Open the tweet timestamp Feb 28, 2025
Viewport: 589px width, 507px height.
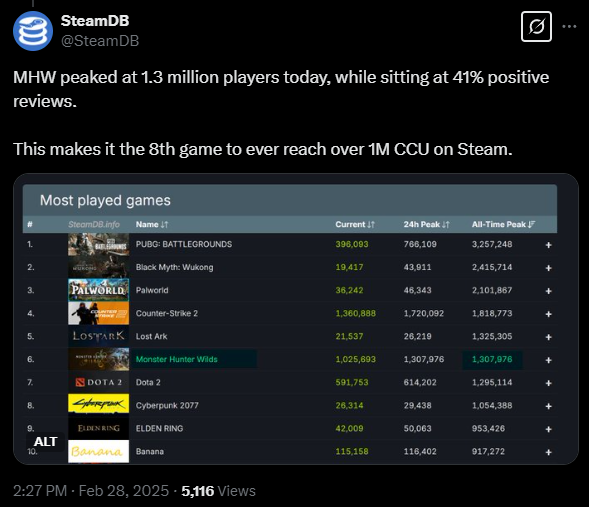click(91, 490)
